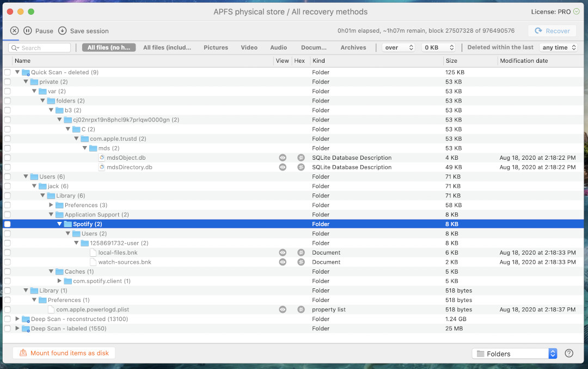Click the Deep Scan - labeled folder icon
This screenshot has width=588, height=369.
[26, 329]
